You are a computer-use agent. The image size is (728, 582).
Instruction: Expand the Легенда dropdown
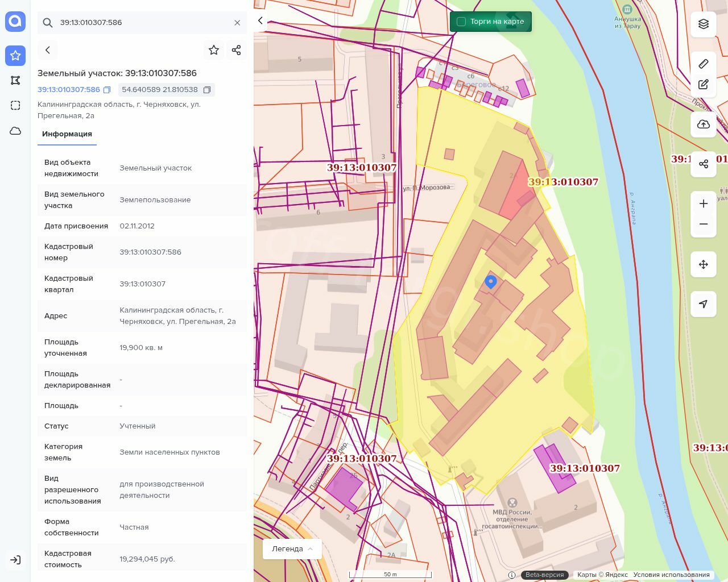tap(292, 548)
